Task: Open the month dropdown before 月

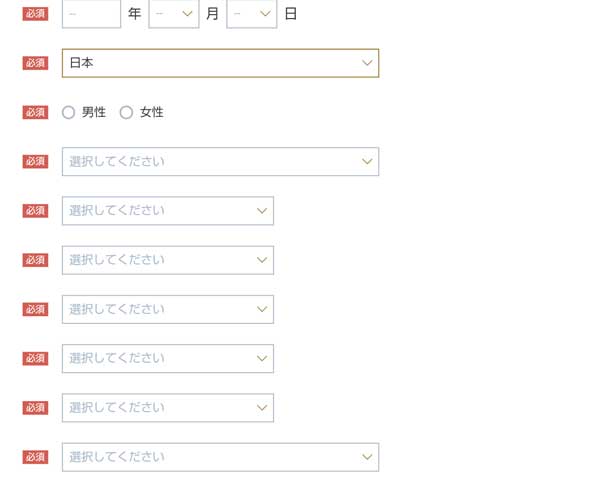Action: point(174,14)
